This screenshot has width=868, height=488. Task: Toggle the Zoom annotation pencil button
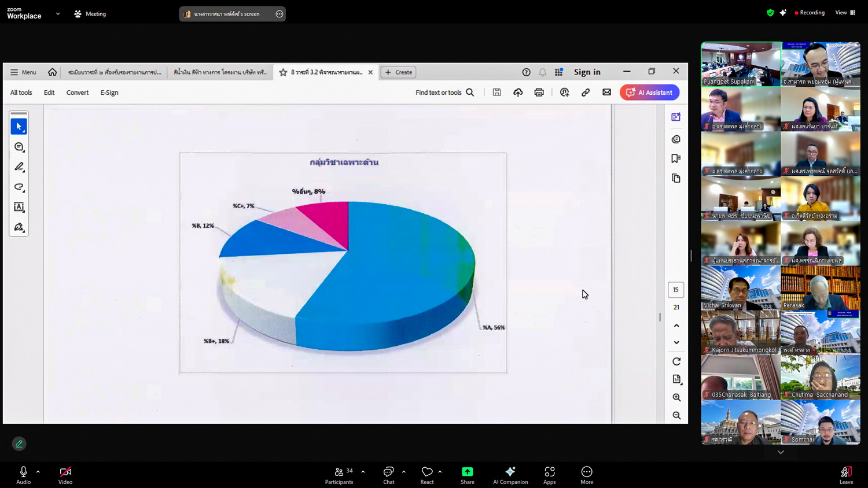pyautogui.click(x=19, y=443)
